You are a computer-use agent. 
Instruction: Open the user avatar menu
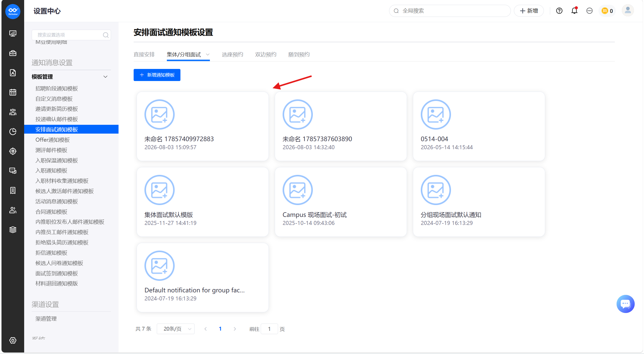(x=628, y=11)
